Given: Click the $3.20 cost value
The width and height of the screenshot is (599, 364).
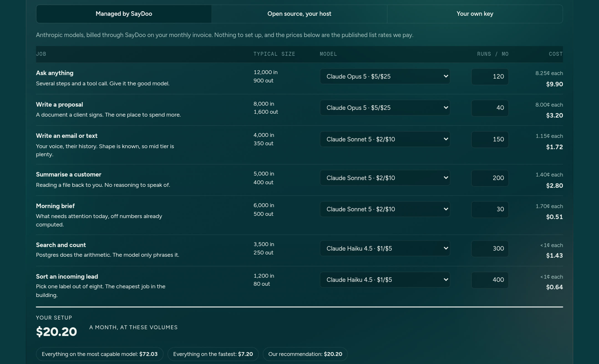Looking at the screenshot, I should tap(554, 116).
